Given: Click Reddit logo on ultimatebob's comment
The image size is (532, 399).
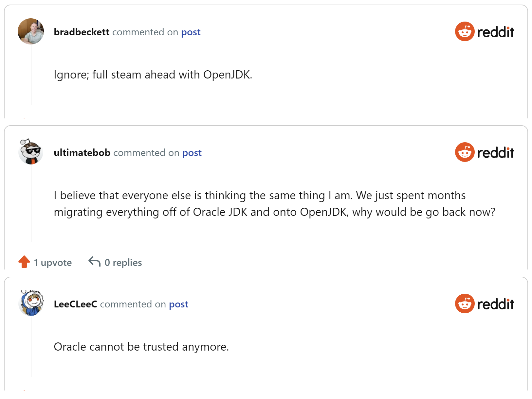Looking at the screenshot, I should 484,152.
